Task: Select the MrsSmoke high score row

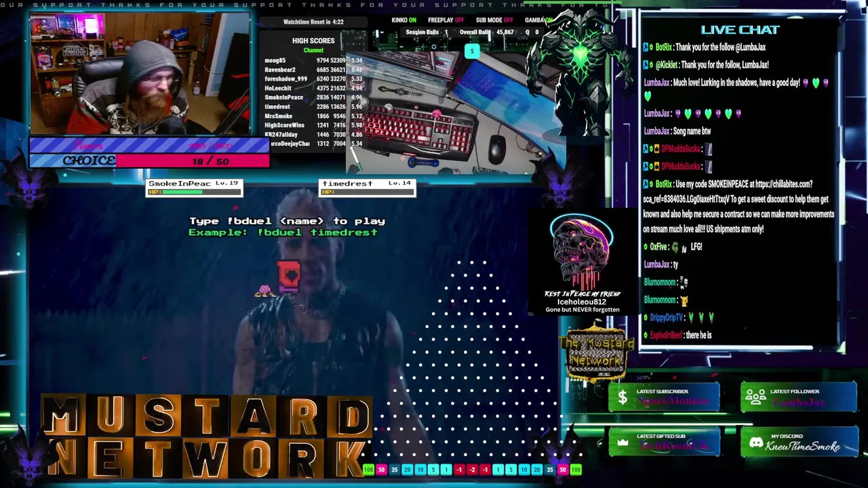Action: (x=313, y=116)
